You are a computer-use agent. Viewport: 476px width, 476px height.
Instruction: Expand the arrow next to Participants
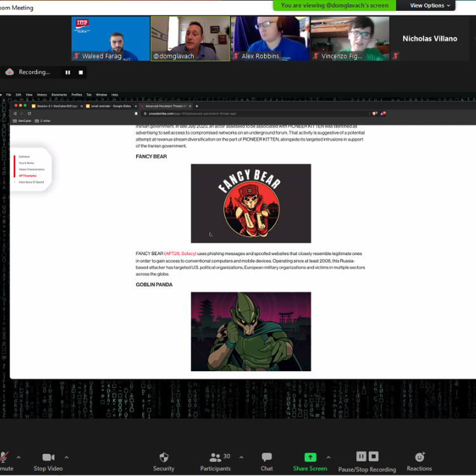241,457
